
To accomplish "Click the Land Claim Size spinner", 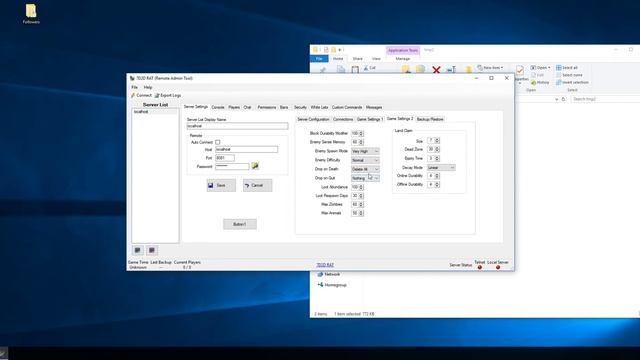I will pyautogui.click(x=433, y=140).
